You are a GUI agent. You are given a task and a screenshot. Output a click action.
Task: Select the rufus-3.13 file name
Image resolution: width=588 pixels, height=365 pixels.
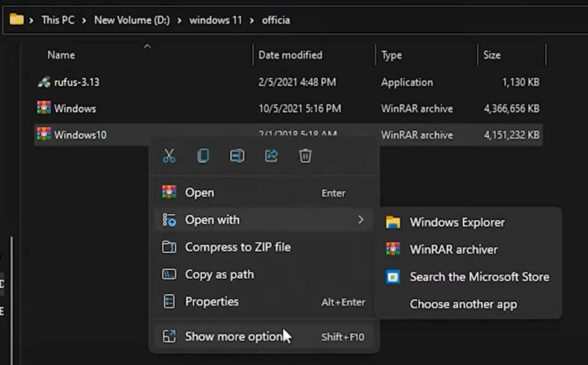click(x=77, y=82)
